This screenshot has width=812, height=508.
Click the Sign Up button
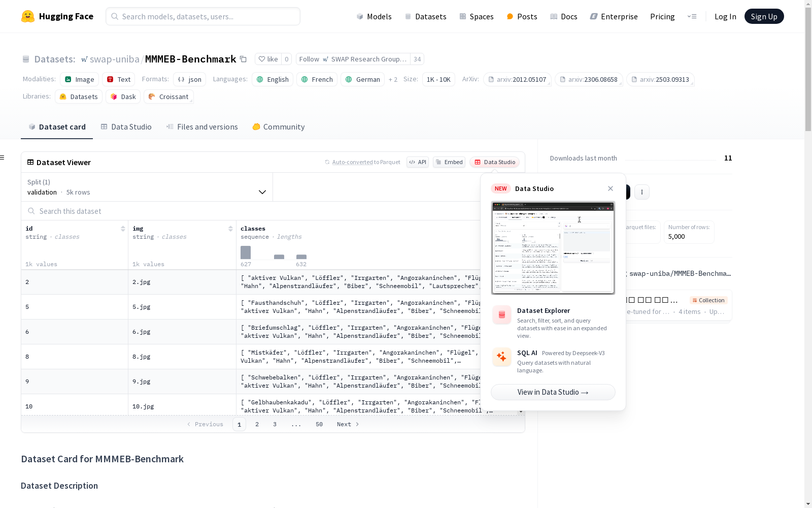764,16
